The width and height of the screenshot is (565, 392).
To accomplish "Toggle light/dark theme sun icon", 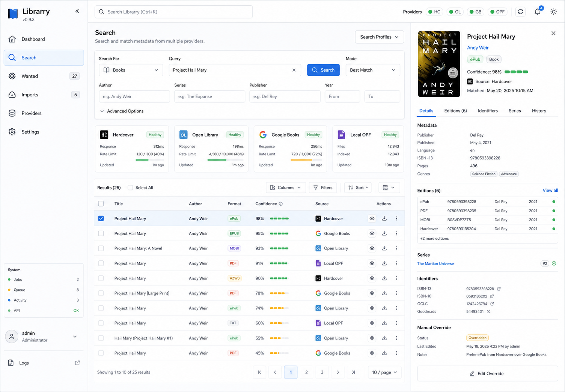I will (553, 12).
